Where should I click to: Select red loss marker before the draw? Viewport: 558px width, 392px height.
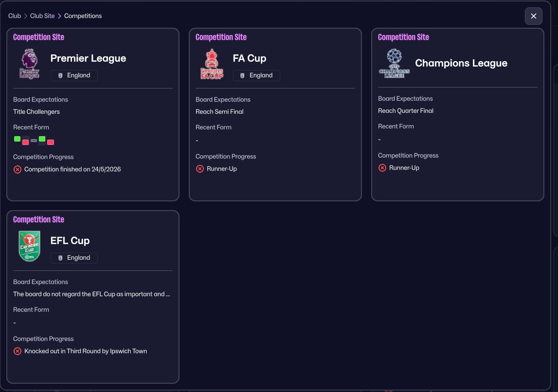[26, 143]
